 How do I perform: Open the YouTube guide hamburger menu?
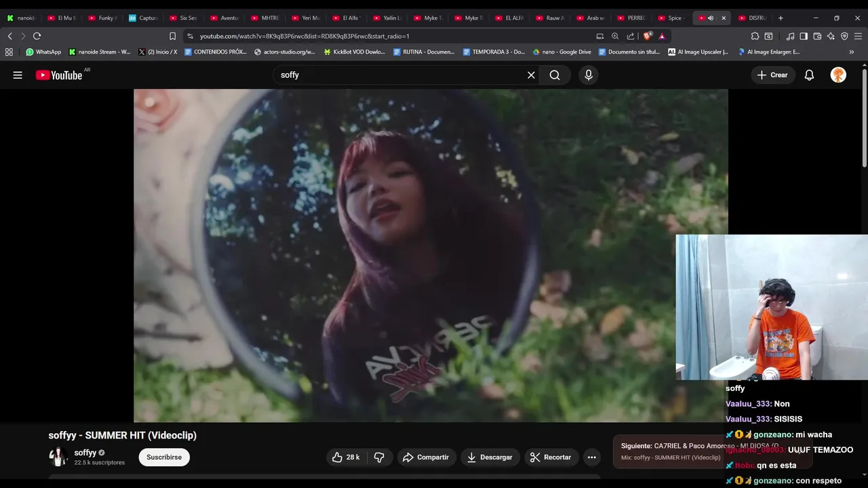pyautogui.click(x=18, y=75)
